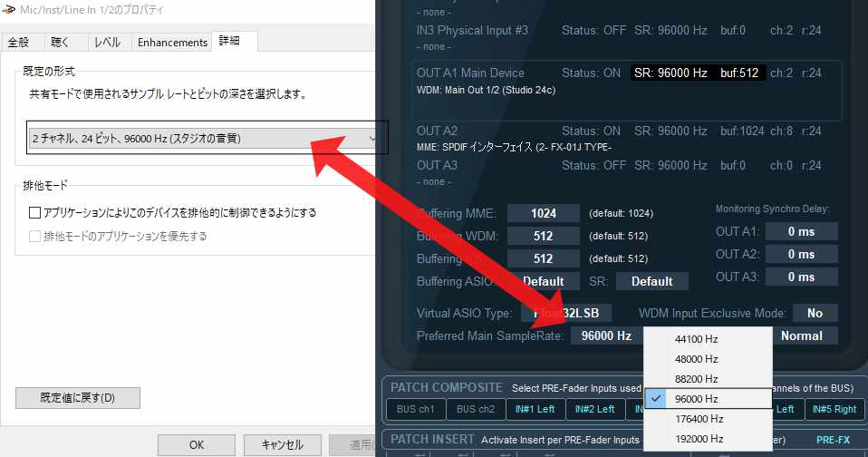Switch to the 全般 tab
868x457 pixels.
tap(19, 43)
